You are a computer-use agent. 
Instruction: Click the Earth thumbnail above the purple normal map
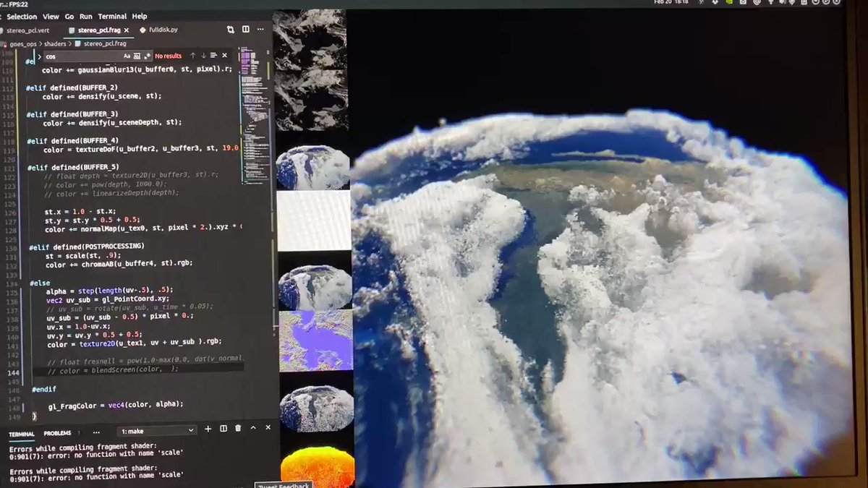(315, 287)
